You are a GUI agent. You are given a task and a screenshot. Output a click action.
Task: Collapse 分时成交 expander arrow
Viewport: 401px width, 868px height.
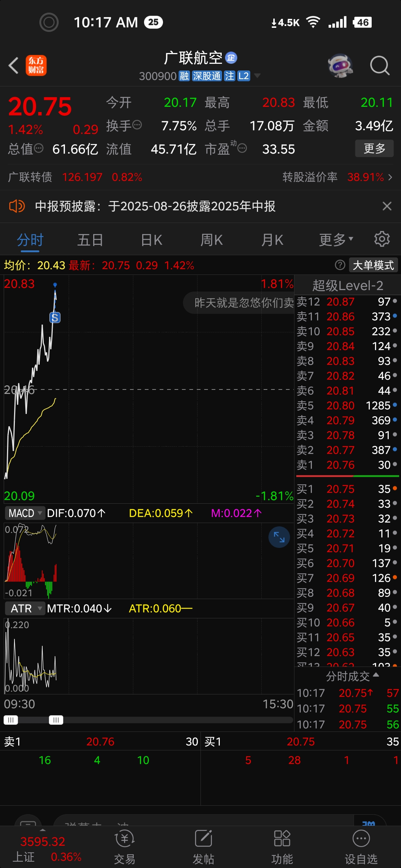(376, 674)
